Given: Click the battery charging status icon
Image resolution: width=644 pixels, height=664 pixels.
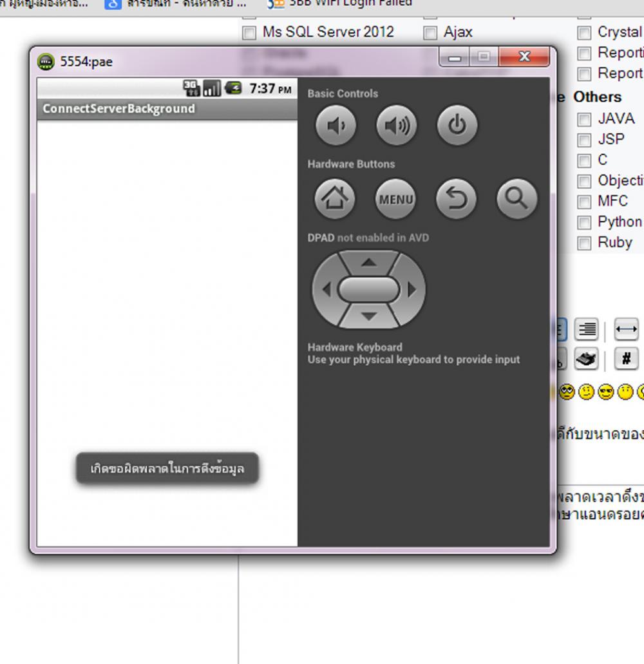Looking at the screenshot, I should point(233,88).
